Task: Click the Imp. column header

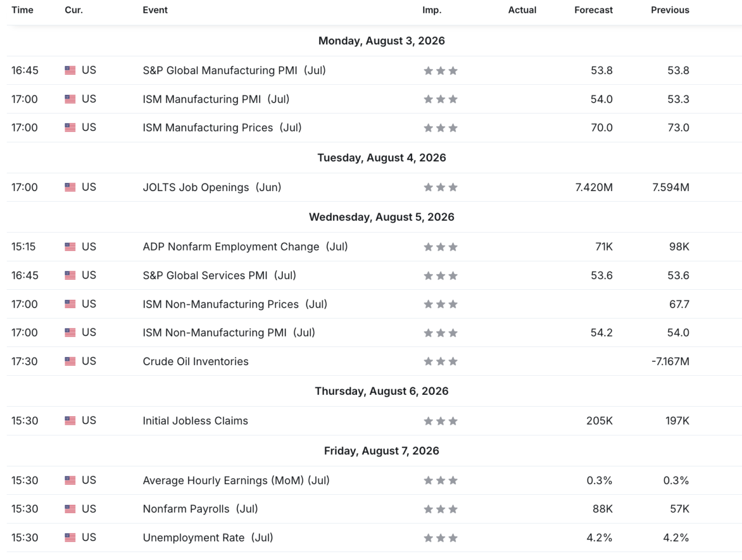Action: 432,10
